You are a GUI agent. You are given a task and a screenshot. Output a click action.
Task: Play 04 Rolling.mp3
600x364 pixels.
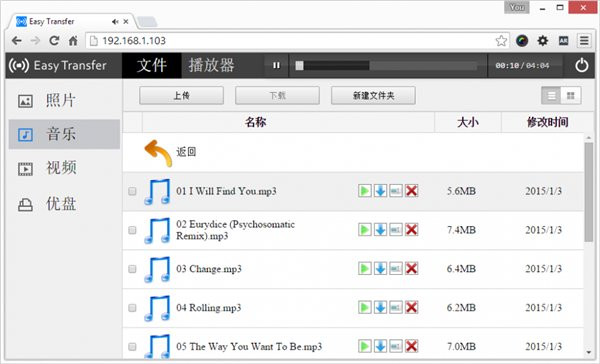coord(364,307)
